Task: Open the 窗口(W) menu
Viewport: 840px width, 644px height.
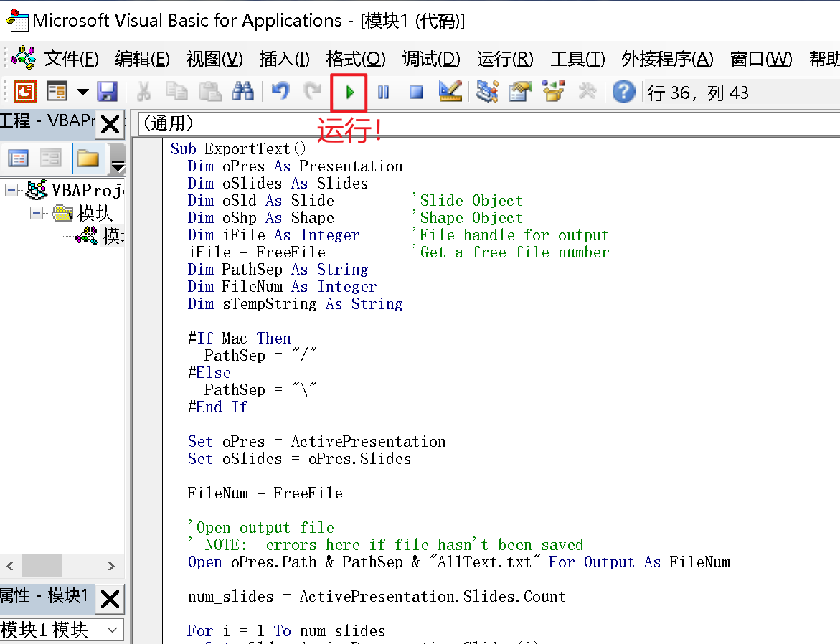Action: coord(760,58)
